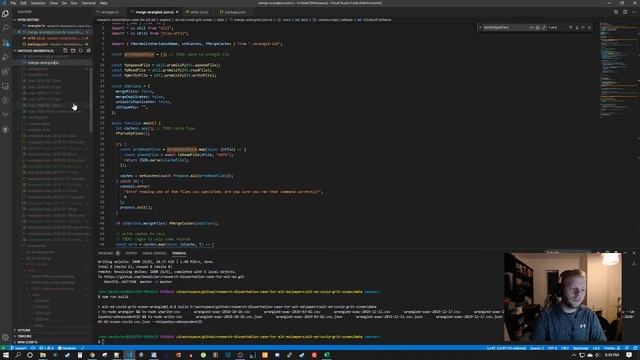Collapse the Open Editors section
The image size is (640, 360).
pos(53,20)
